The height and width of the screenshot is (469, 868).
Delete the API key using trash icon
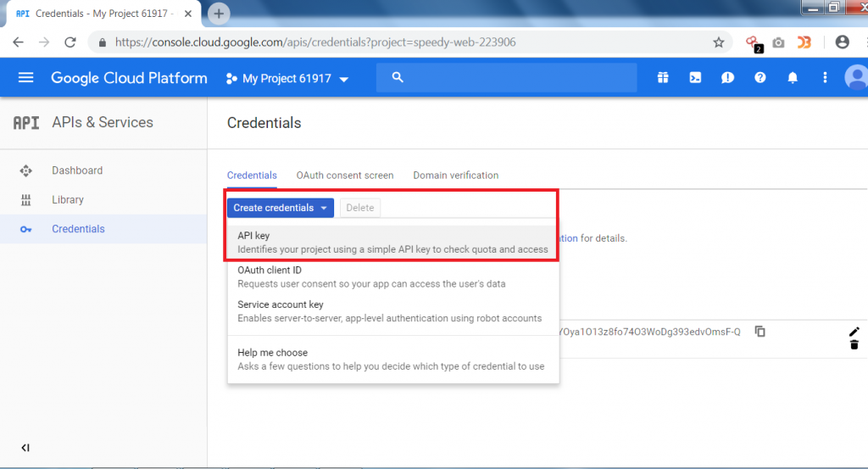(854, 344)
